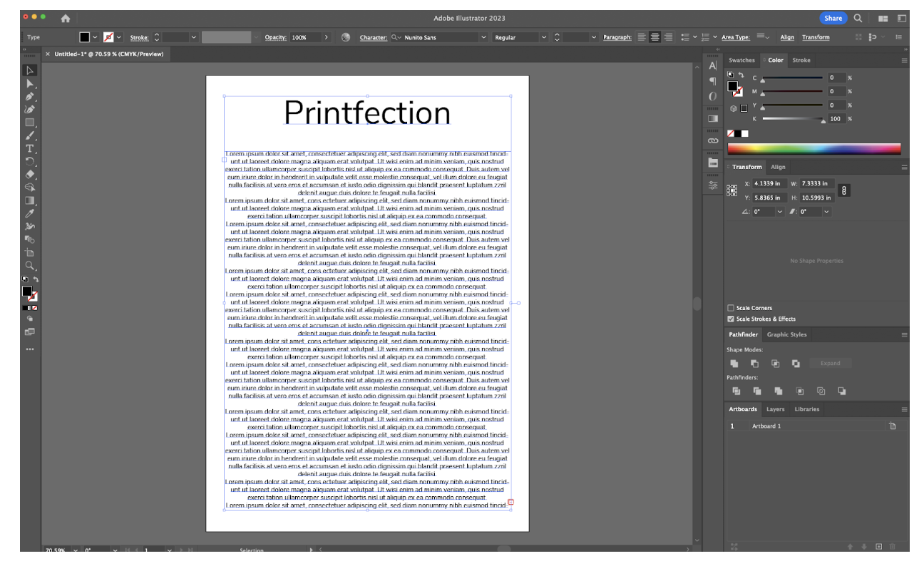Image resolution: width=924 pixels, height=566 pixels.
Task: Click the Intersect shape mode icon
Action: (x=776, y=364)
